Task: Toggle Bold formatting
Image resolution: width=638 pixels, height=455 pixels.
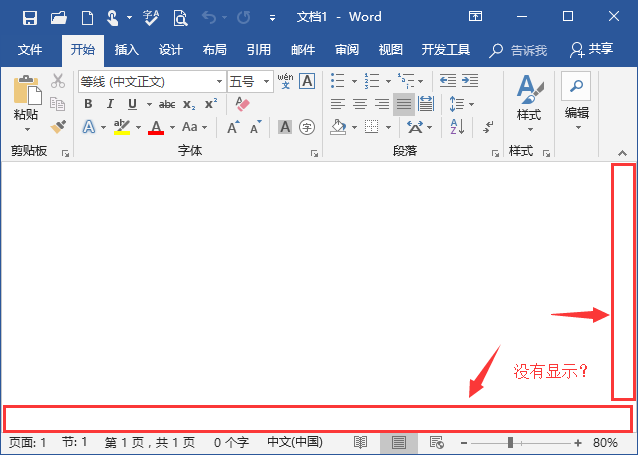Action: [x=88, y=104]
